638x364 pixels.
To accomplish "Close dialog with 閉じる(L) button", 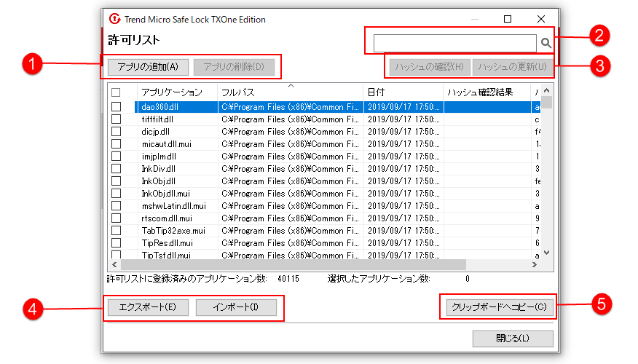I will pyautogui.click(x=513, y=339).
